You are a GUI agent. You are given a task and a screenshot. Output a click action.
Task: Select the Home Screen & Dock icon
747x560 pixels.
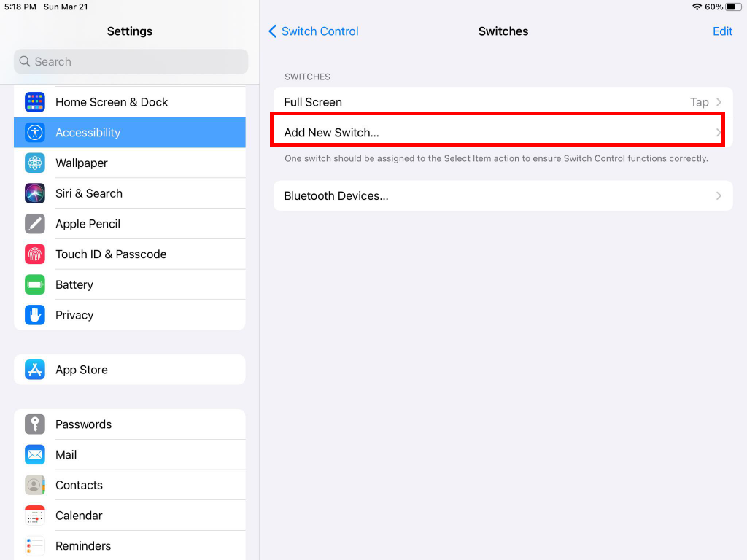coord(34,101)
